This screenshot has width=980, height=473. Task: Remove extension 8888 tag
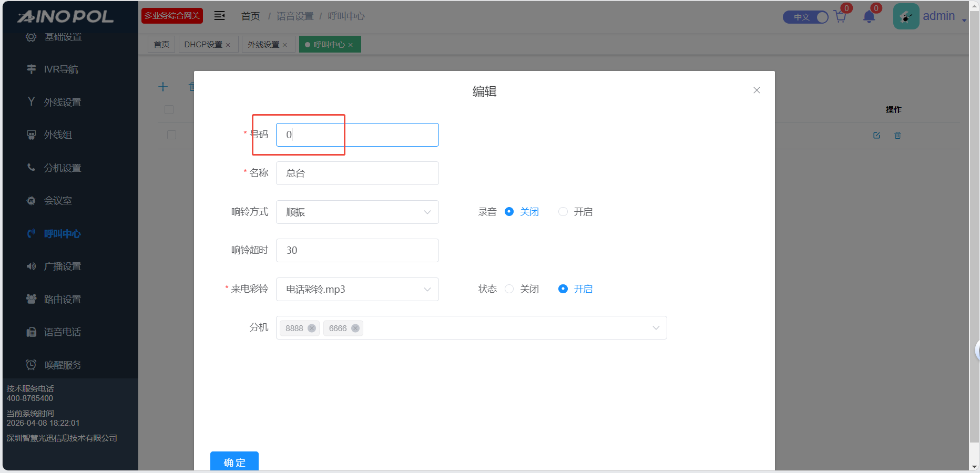[312, 328]
